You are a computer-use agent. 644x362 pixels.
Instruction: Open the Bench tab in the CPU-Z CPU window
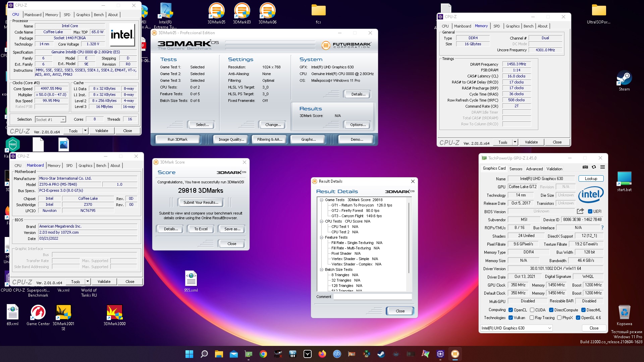[x=99, y=15]
